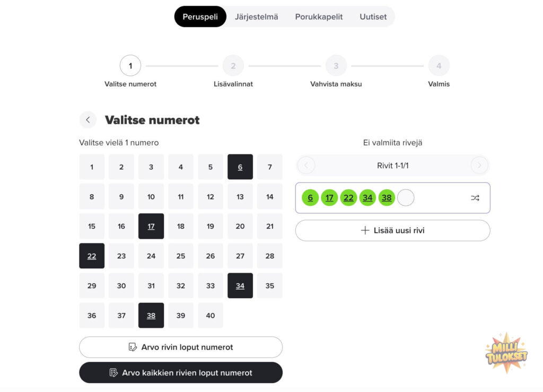543x392 pixels.
Task: Open the Uutiset tab
Action: (373, 16)
